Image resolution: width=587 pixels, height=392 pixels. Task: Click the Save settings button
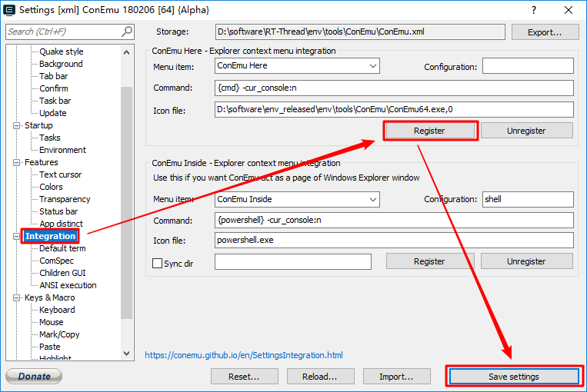(x=513, y=377)
